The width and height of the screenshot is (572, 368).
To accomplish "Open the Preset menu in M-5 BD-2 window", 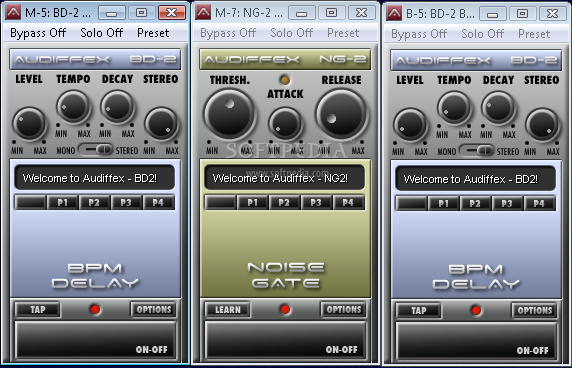I will tap(153, 33).
